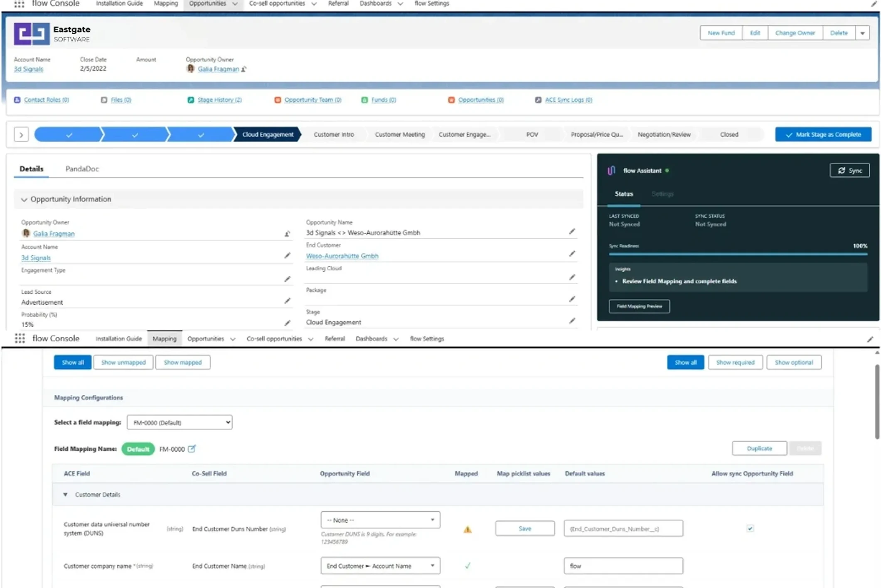Click the Change Owner button
This screenshot has height=588, width=881.
tap(795, 33)
